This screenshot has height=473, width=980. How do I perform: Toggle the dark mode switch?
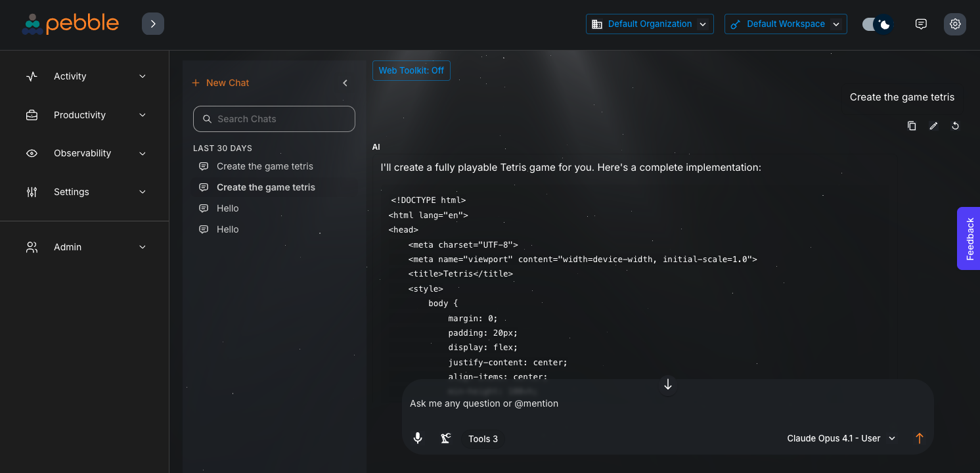pyautogui.click(x=877, y=24)
